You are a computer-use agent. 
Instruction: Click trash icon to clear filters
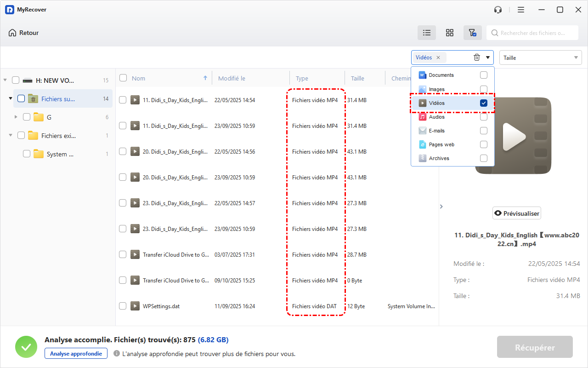pos(477,57)
